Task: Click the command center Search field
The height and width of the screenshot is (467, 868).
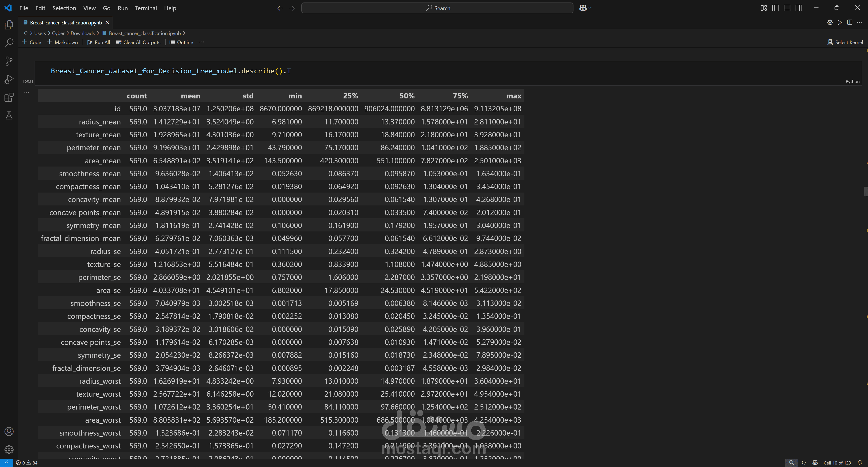Action: [x=437, y=8]
